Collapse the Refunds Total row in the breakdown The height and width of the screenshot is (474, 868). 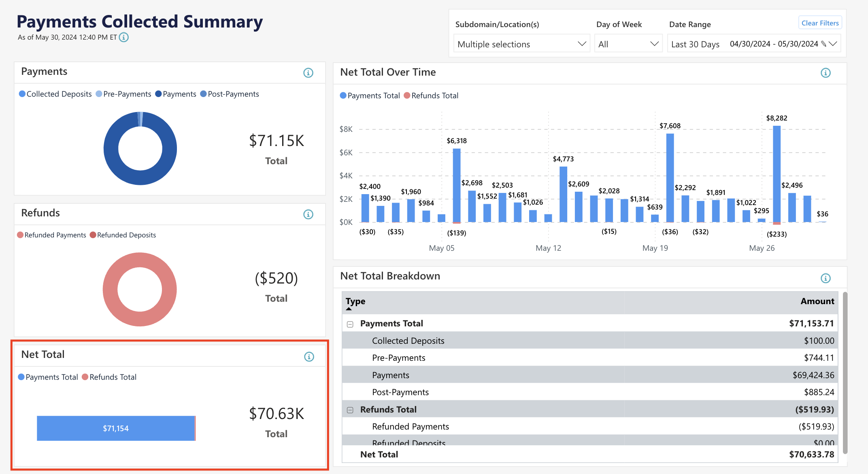pos(350,410)
